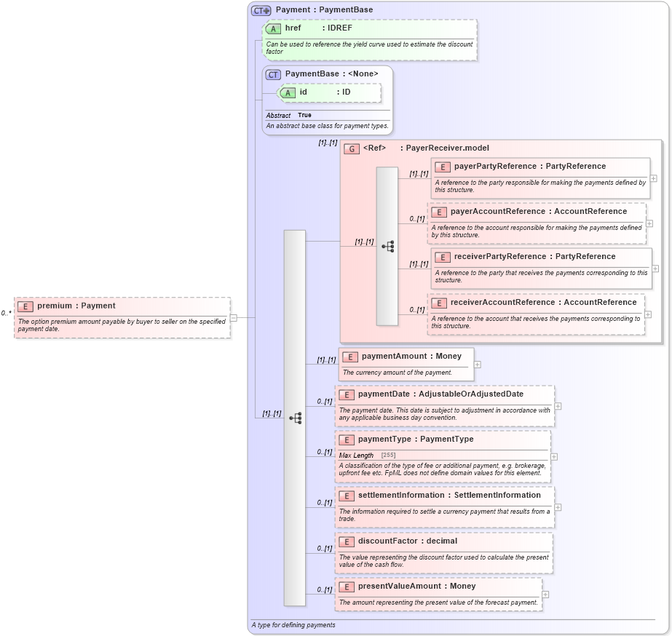This screenshot has width=672, height=636.
Task: Click the E icon of presentValueAmount
Action: point(347,587)
